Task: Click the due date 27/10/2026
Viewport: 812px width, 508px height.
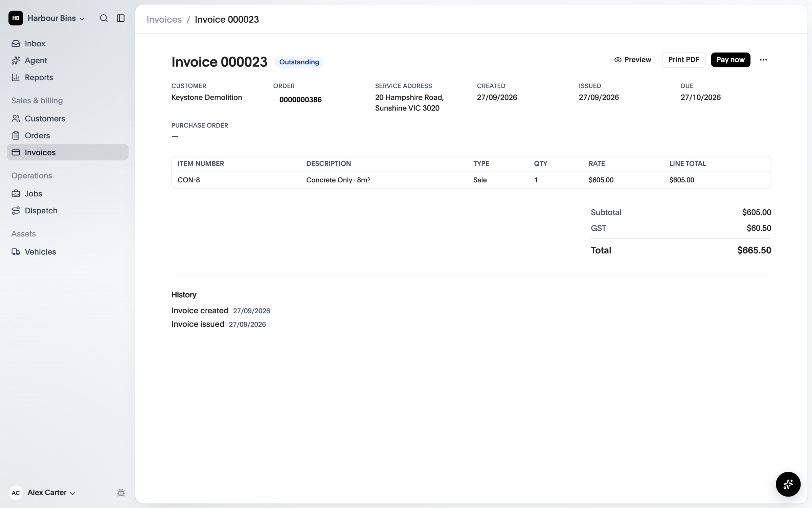Action: click(x=700, y=98)
